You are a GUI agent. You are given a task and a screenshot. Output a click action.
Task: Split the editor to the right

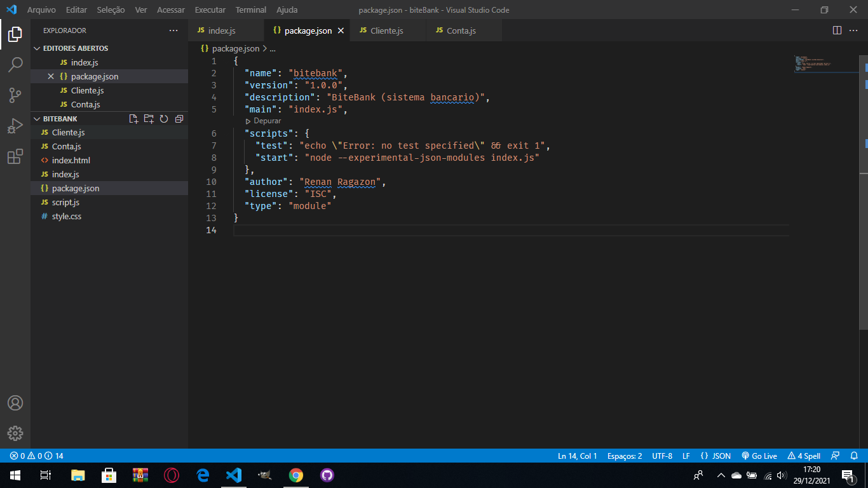pos(837,30)
